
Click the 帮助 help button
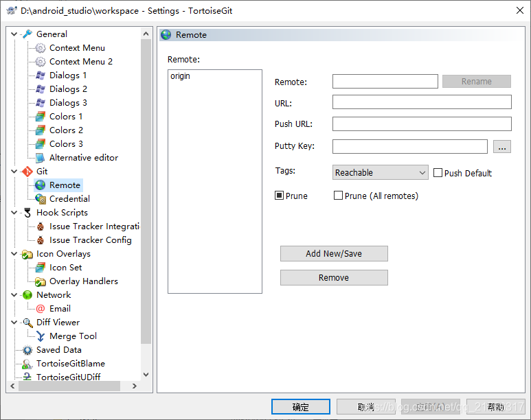tap(495, 406)
